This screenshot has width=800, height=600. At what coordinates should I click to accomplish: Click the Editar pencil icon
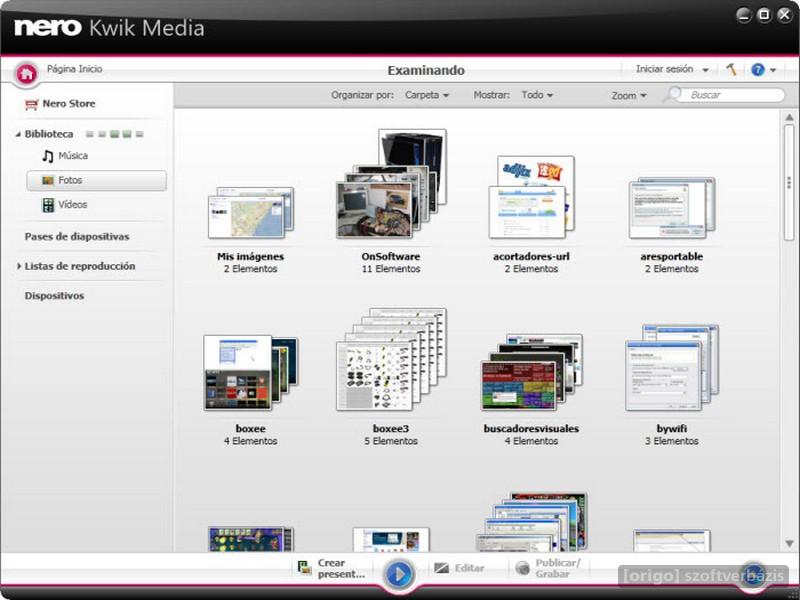441,568
